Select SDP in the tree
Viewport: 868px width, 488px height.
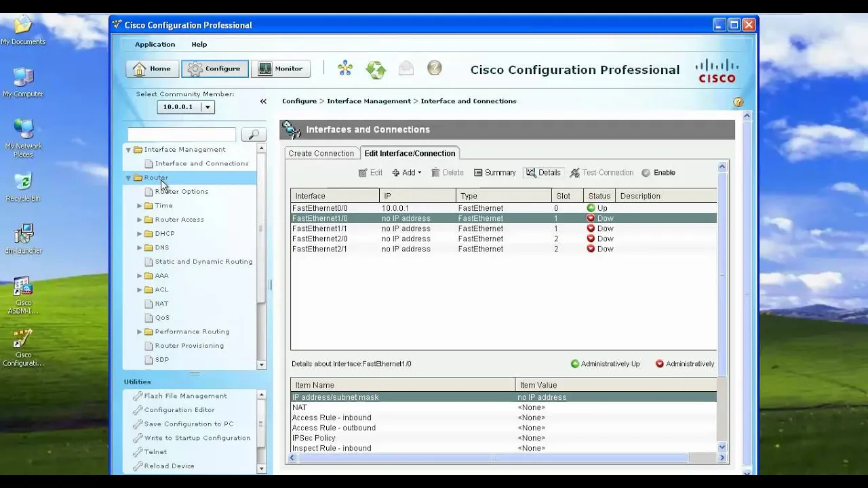click(161, 360)
